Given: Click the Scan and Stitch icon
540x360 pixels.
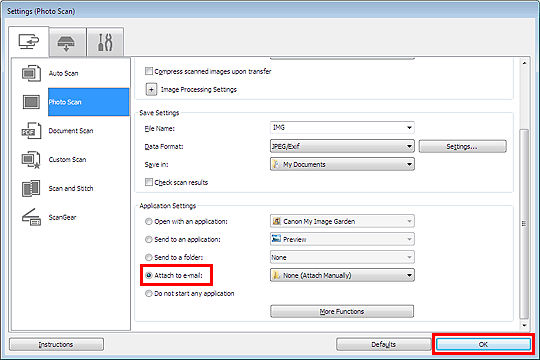Looking at the screenshot, I should tap(31, 188).
